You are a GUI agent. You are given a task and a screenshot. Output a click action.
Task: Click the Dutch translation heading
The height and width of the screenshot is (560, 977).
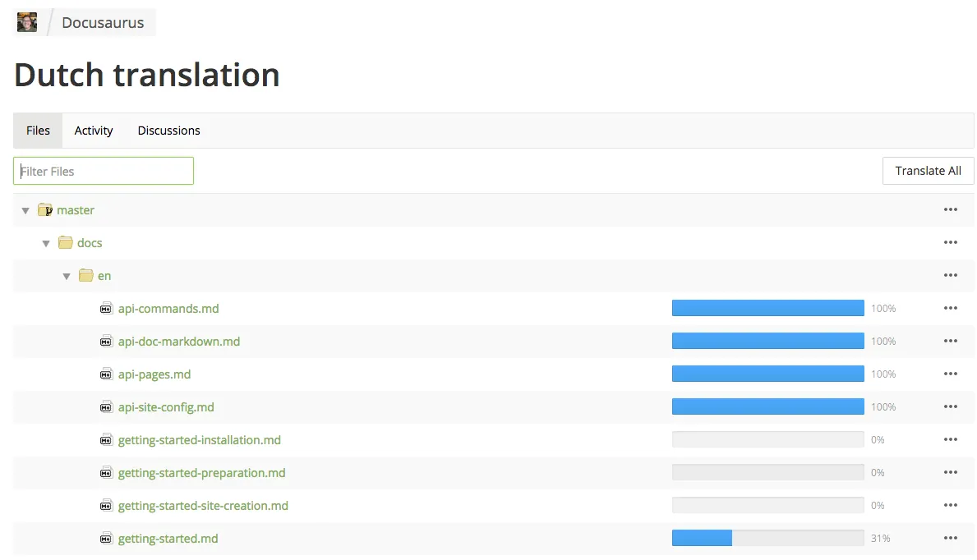point(147,75)
